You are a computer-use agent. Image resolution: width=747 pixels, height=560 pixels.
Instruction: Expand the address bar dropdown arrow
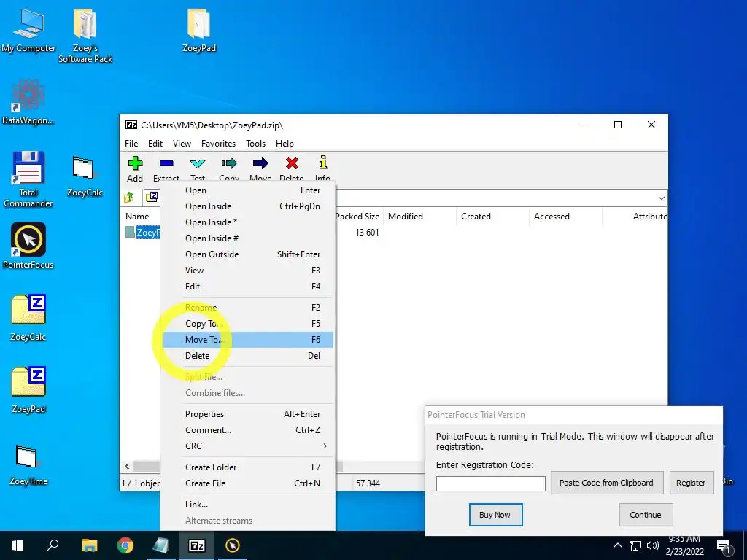pos(661,198)
